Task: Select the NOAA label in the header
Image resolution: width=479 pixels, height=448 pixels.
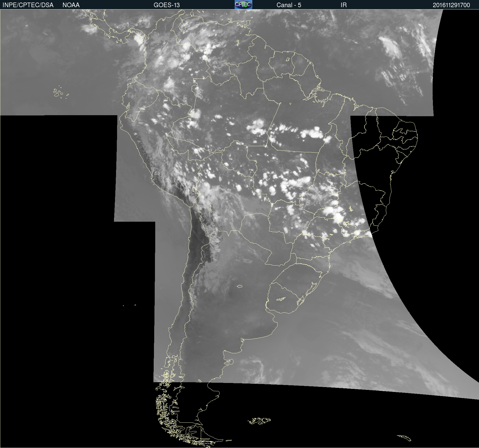Action: coord(71,5)
